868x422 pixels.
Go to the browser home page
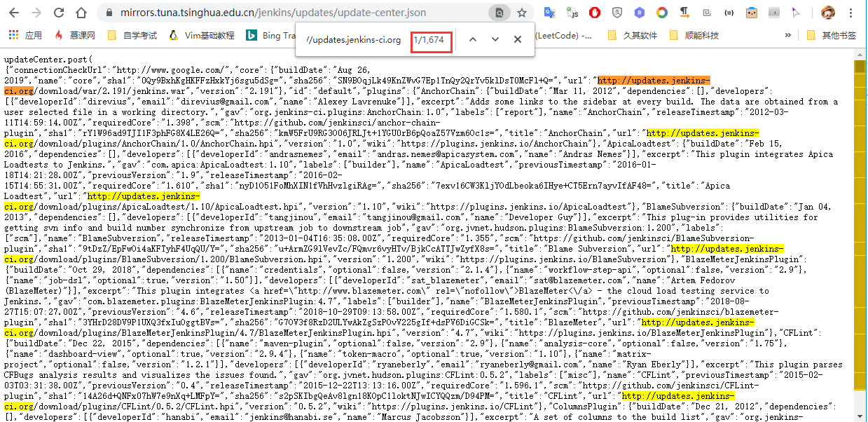click(x=82, y=13)
